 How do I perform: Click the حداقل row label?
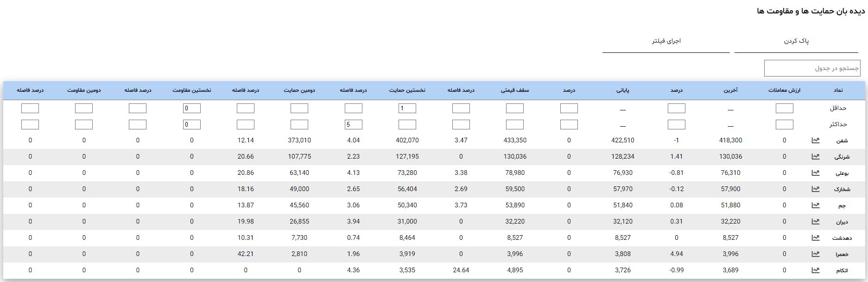click(x=838, y=108)
